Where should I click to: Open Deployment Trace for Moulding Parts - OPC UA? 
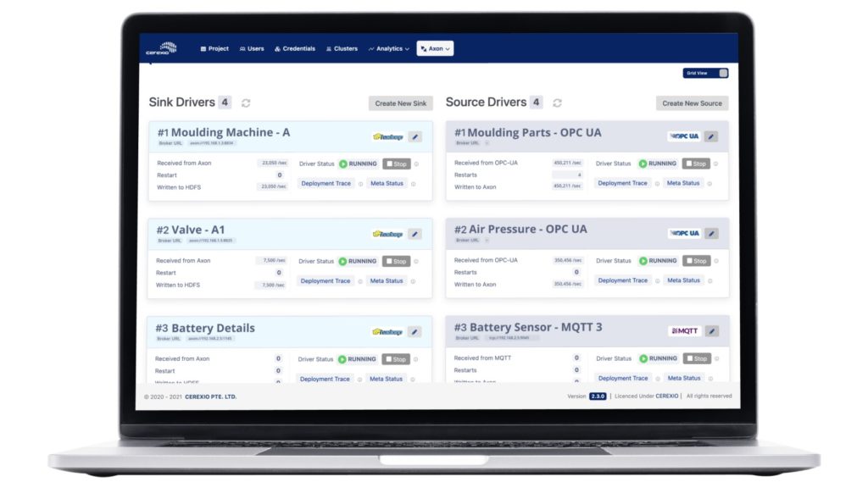622,183
